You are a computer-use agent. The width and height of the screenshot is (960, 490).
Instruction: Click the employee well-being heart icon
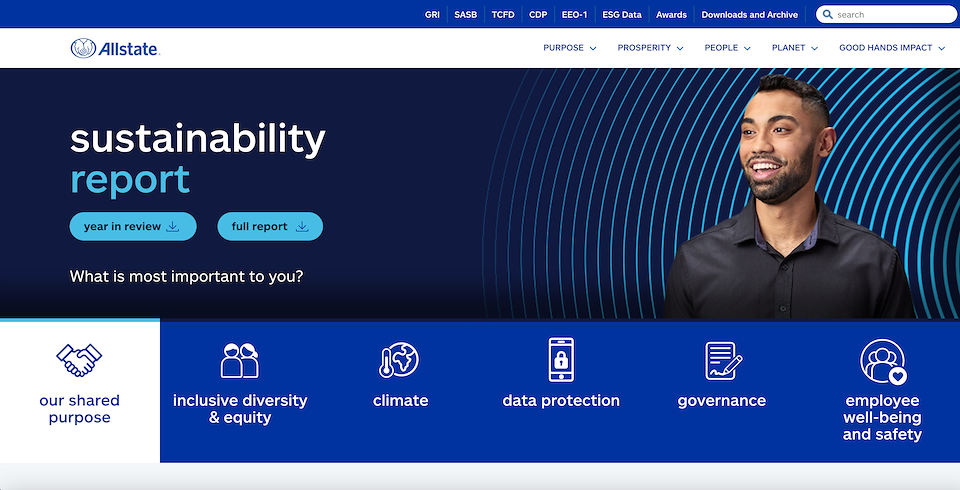pyautogui.click(x=883, y=361)
